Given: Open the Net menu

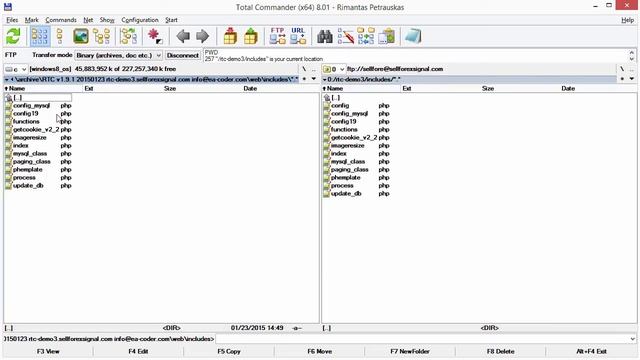Looking at the screenshot, I should pyautogui.click(x=88, y=20).
